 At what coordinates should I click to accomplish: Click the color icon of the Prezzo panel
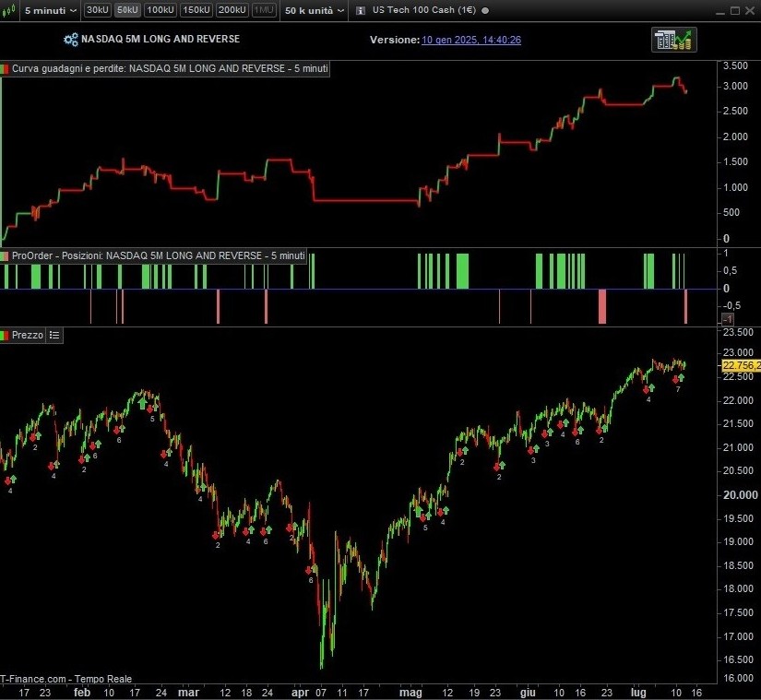(5, 335)
